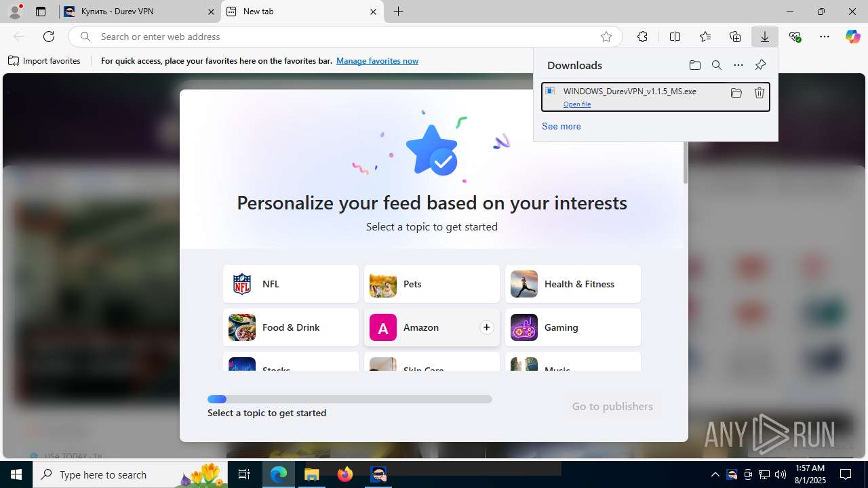The height and width of the screenshot is (488, 868).
Task: Click the Open file link
Action: [577, 104]
